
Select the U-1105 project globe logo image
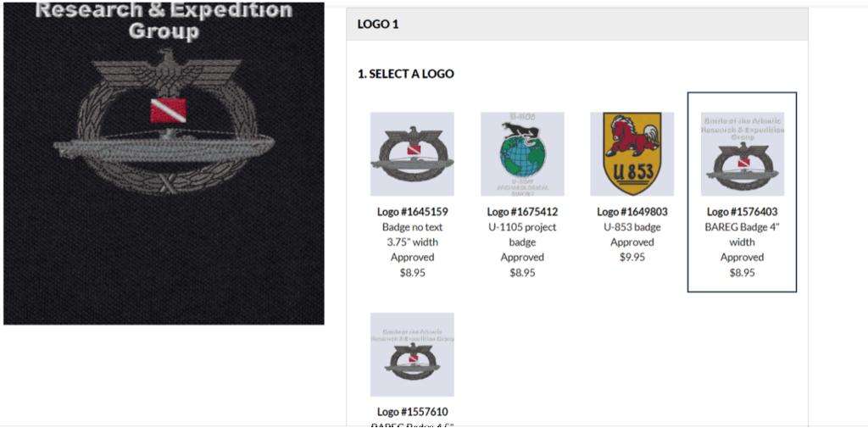coord(522,154)
